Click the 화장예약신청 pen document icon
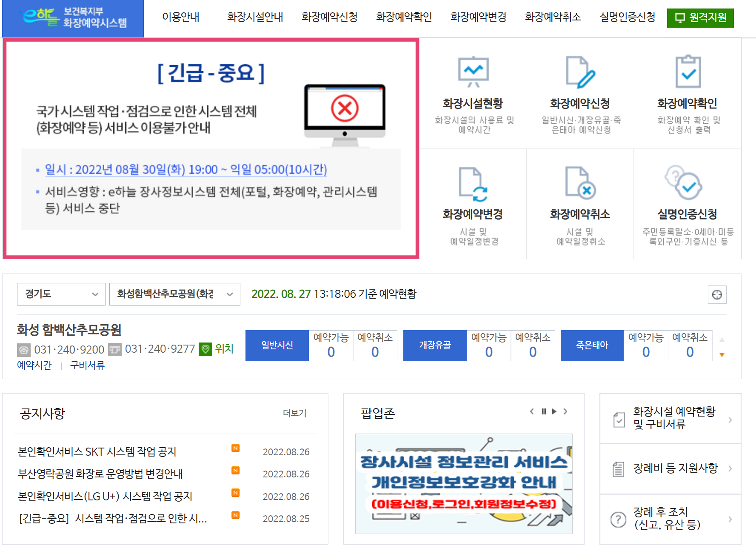 point(580,72)
